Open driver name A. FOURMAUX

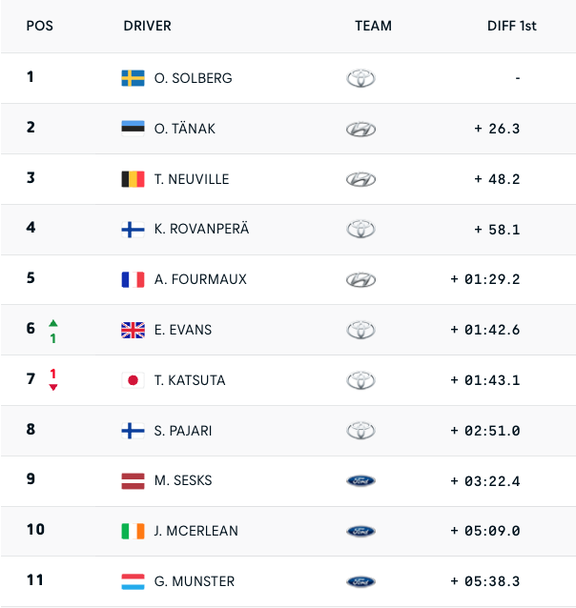click(x=200, y=279)
